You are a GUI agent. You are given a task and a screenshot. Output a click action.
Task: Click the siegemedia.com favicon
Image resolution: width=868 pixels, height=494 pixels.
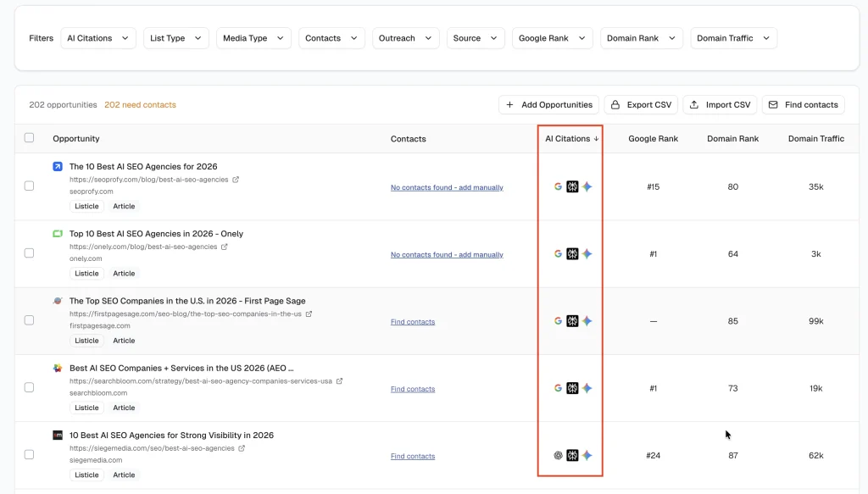click(58, 436)
